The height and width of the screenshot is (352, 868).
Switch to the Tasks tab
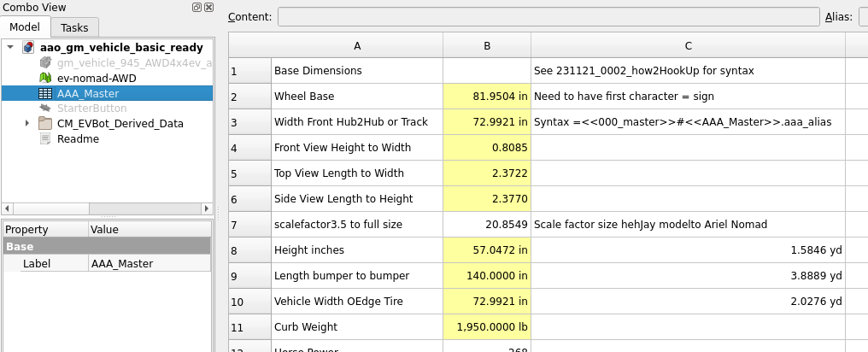[74, 27]
